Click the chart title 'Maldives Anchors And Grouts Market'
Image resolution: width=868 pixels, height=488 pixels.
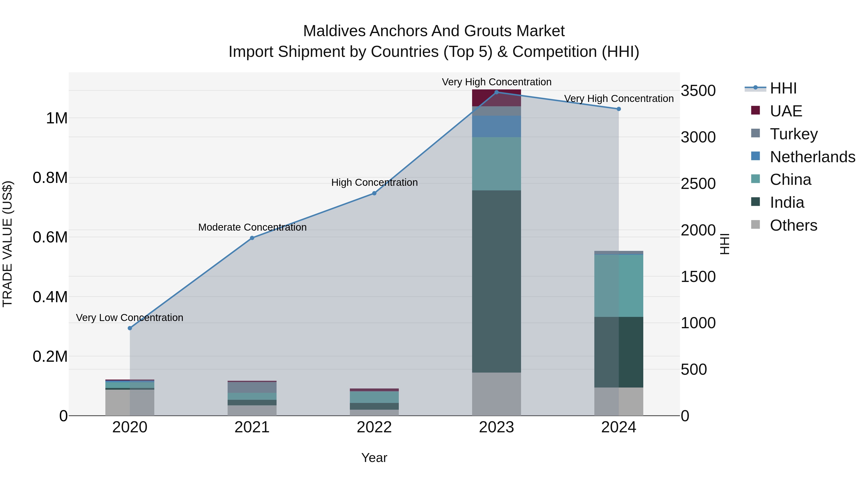(434, 31)
